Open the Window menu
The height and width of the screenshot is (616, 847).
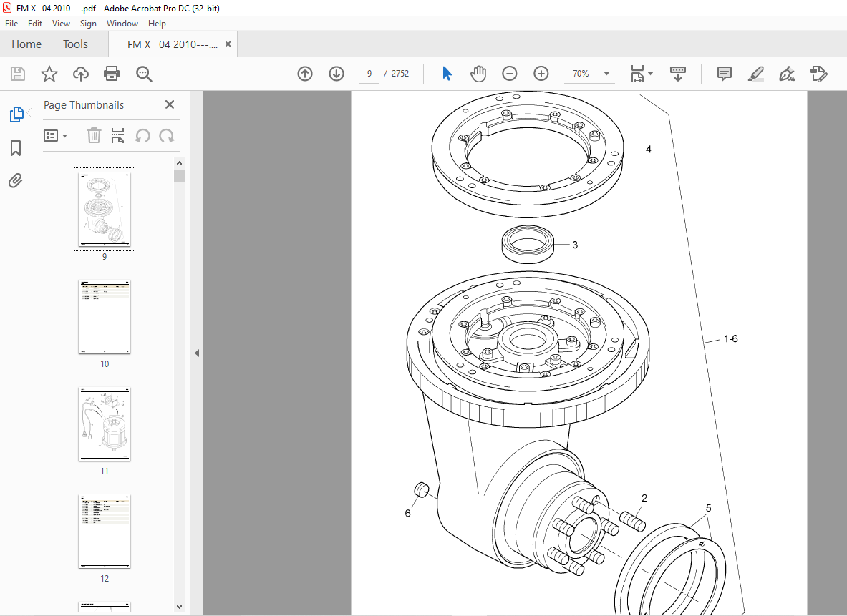point(122,23)
